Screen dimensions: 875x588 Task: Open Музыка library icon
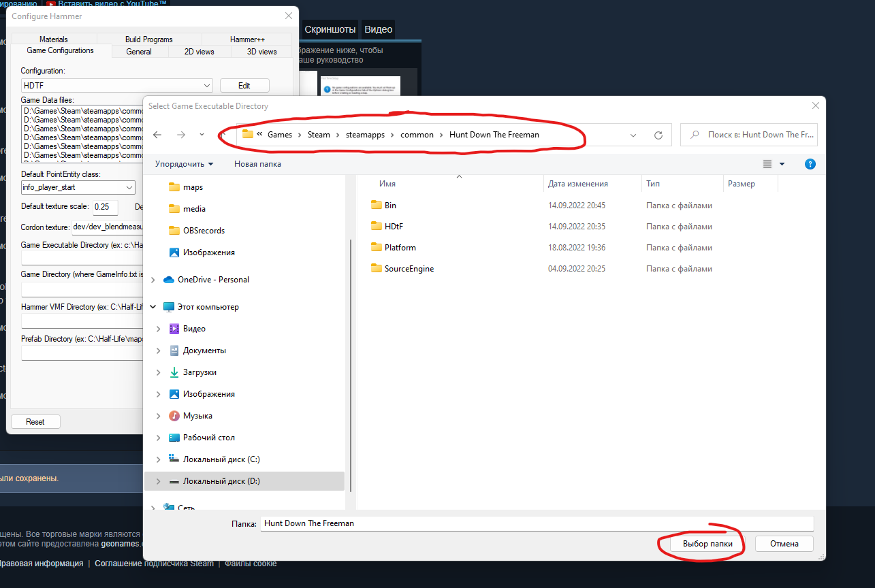(x=174, y=416)
